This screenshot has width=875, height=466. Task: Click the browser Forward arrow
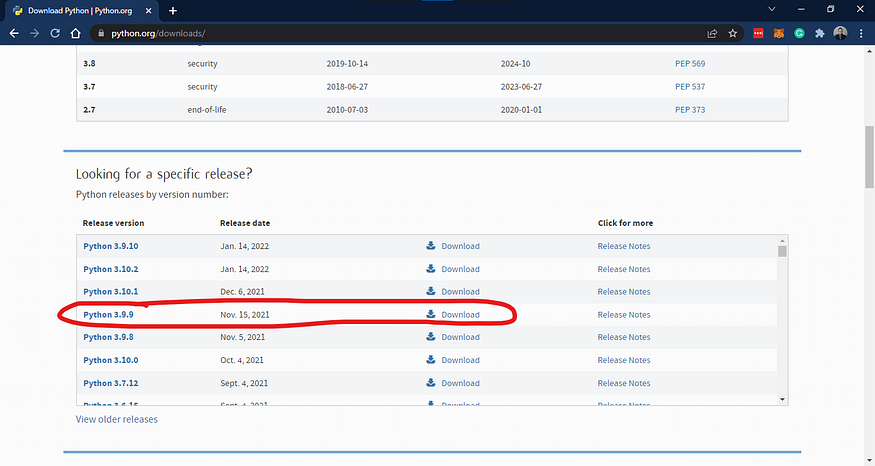pos(35,33)
